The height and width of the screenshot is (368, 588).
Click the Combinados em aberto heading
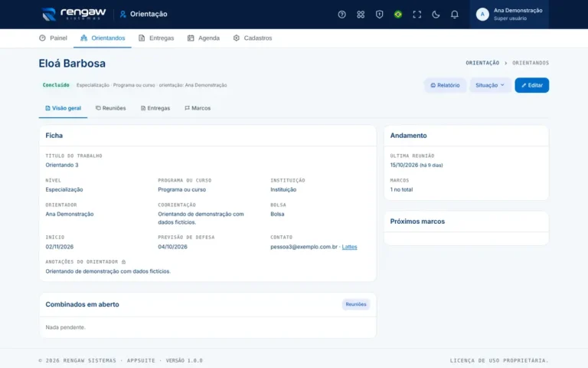click(x=82, y=304)
